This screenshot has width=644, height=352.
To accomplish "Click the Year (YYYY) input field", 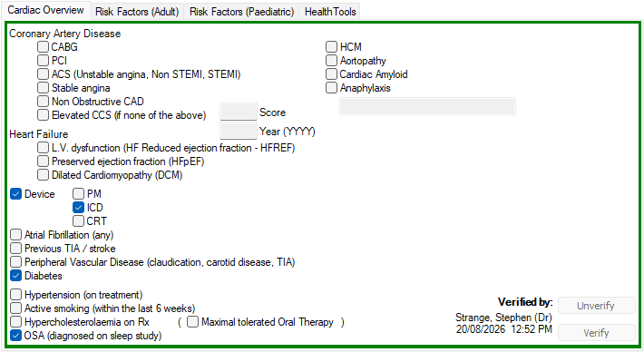I will [239, 131].
